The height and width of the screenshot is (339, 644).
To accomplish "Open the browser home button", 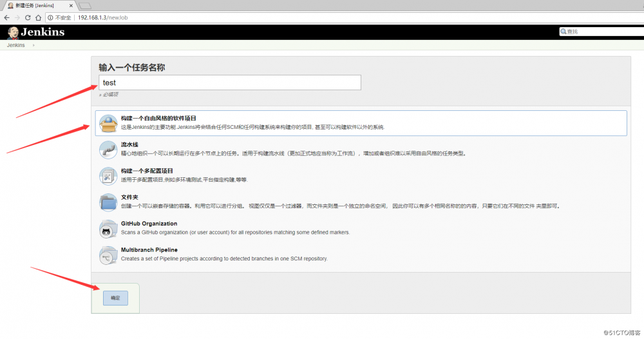I will point(38,17).
